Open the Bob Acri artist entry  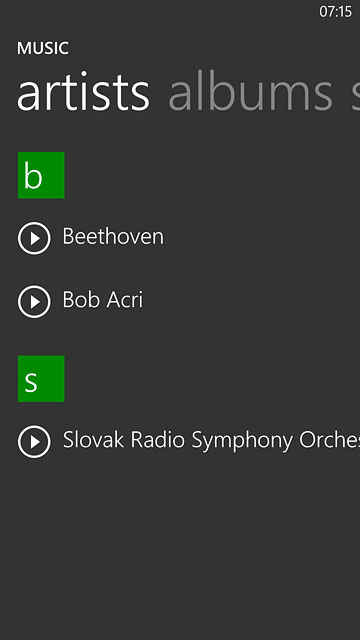103,300
